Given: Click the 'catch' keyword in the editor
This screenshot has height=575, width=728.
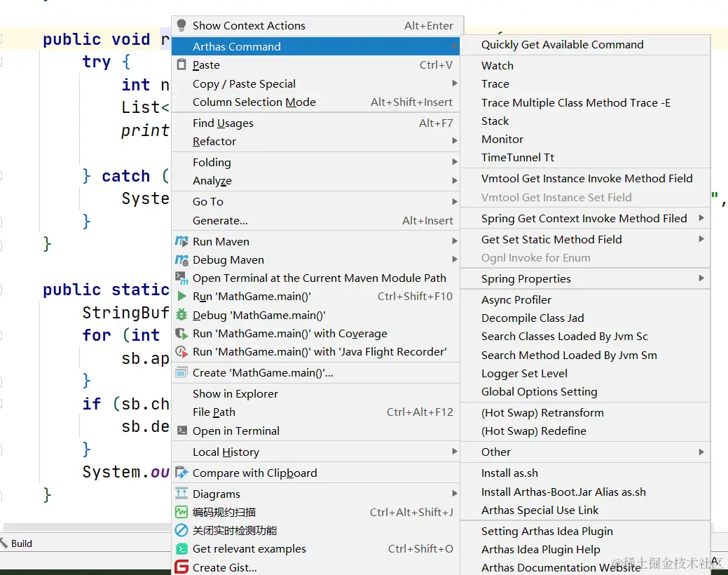Looking at the screenshot, I should pos(126,176).
